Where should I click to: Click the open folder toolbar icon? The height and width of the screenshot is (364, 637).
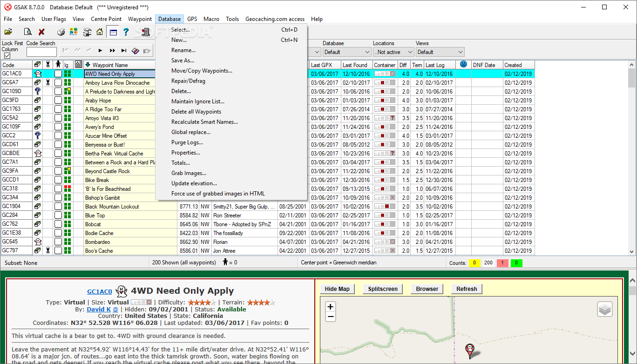pyautogui.click(x=8, y=32)
